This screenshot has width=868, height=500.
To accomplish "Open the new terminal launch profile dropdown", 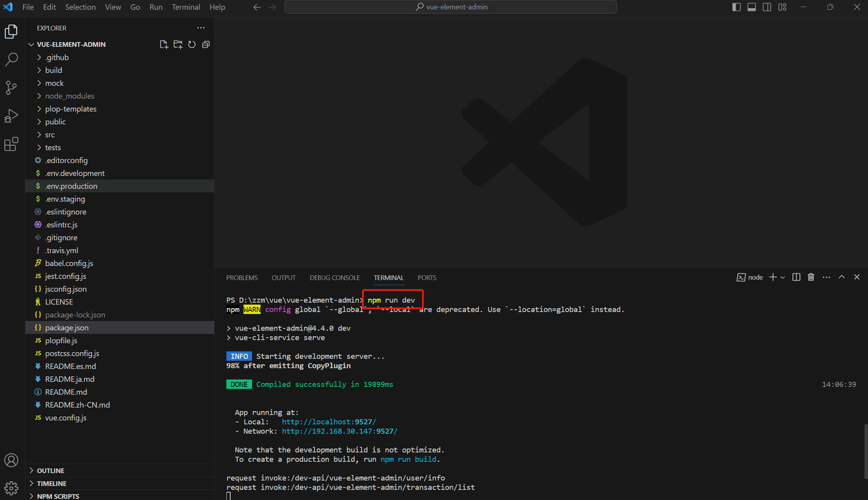I will coord(783,277).
